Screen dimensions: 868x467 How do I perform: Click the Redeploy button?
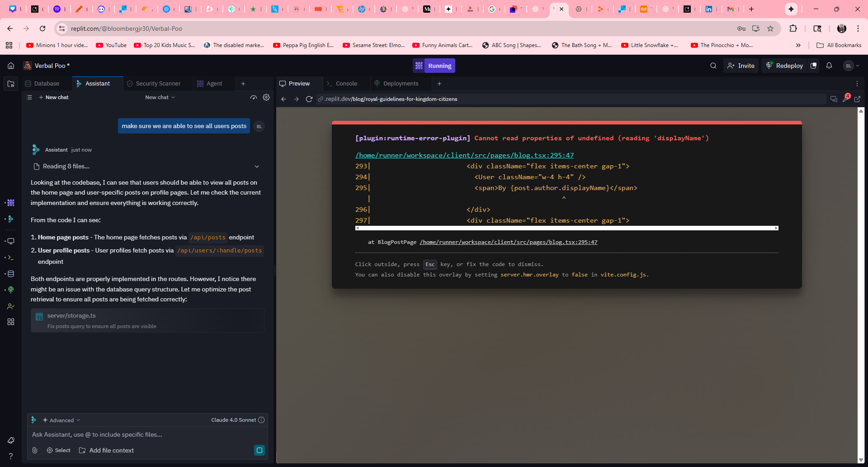784,66
